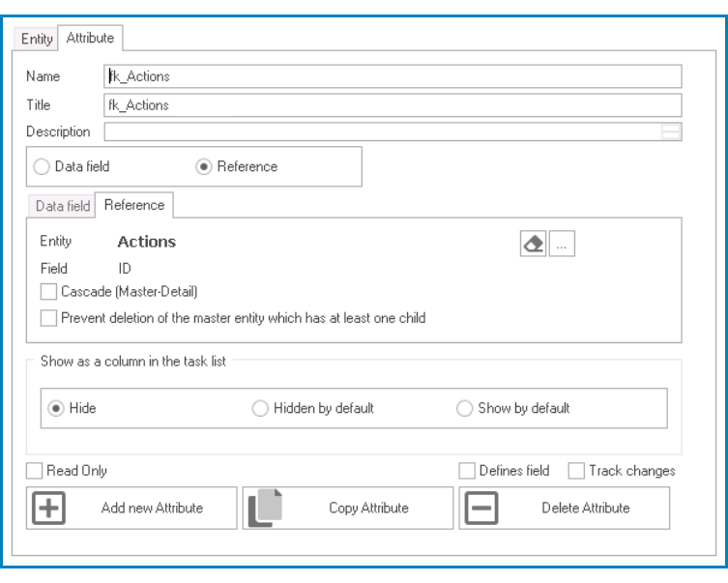Click 'Show as a column in the task list' label

(133, 362)
